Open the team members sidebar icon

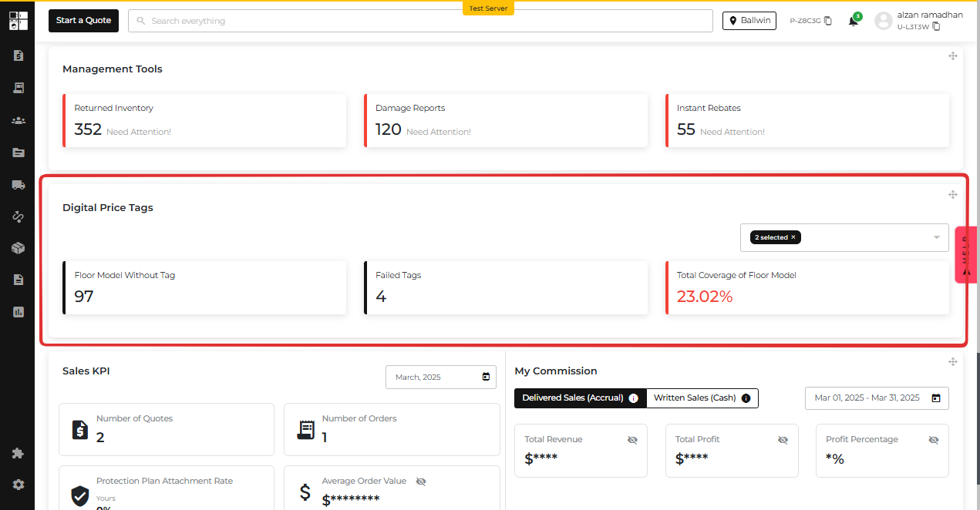[x=18, y=120]
